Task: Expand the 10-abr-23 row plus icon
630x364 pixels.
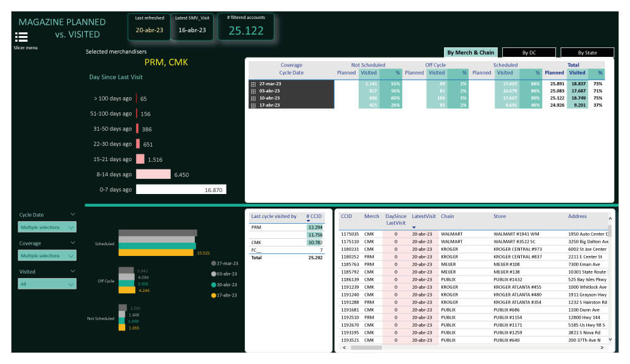Action: click(253, 98)
